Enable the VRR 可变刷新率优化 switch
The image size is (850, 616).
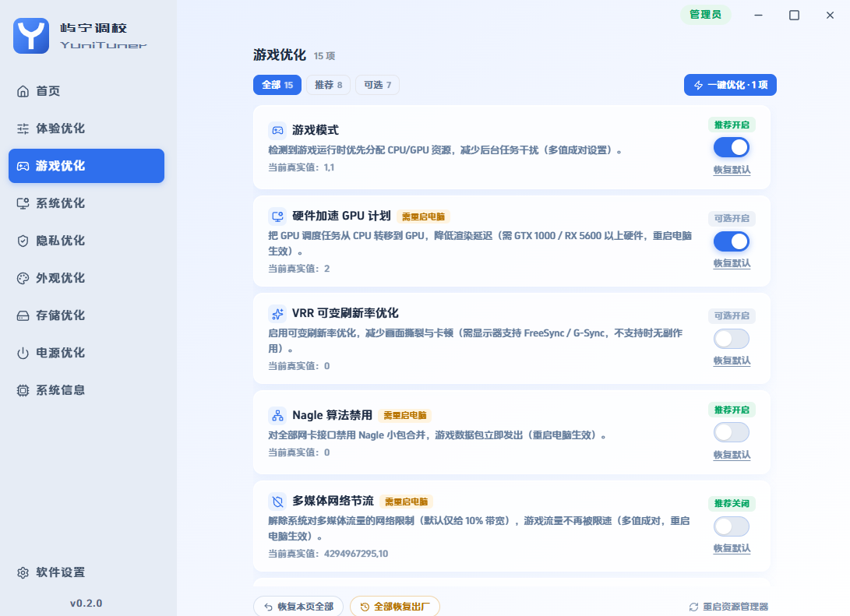[732, 339]
